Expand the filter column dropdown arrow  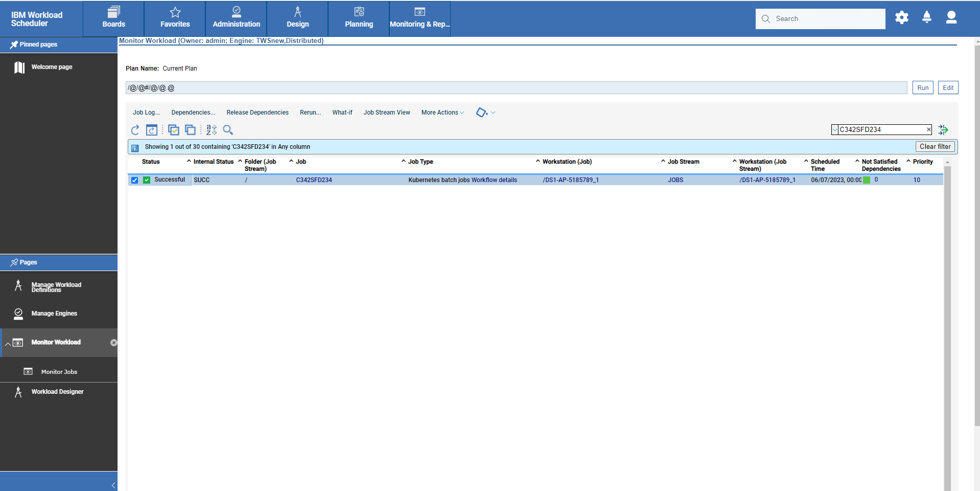click(x=835, y=129)
